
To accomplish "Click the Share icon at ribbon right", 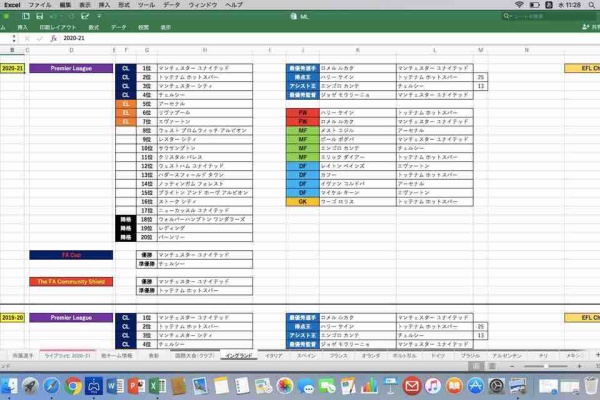I will 585,27.
